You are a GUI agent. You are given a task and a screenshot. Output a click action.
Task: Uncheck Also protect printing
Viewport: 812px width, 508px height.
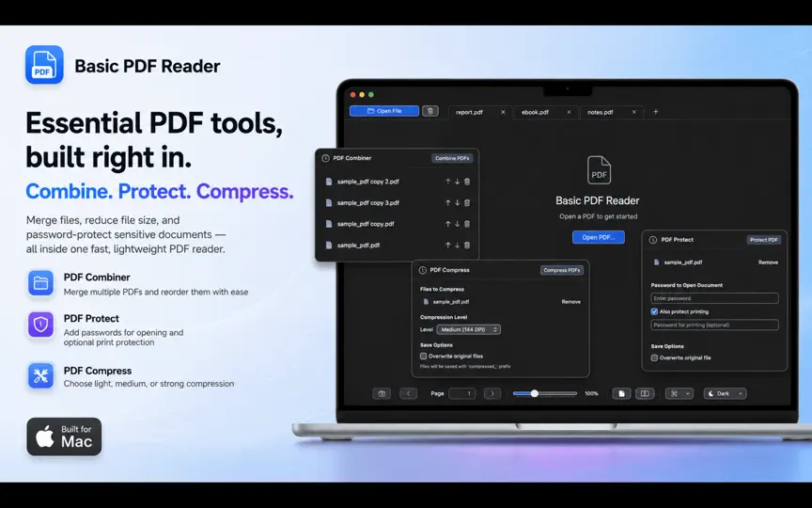click(x=654, y=311)
